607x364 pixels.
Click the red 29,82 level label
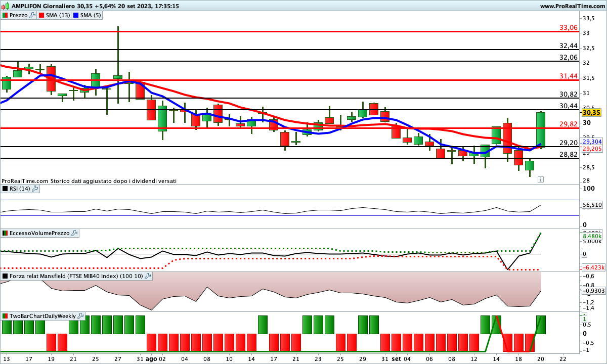pyautogui.click(x=569, y=124)
